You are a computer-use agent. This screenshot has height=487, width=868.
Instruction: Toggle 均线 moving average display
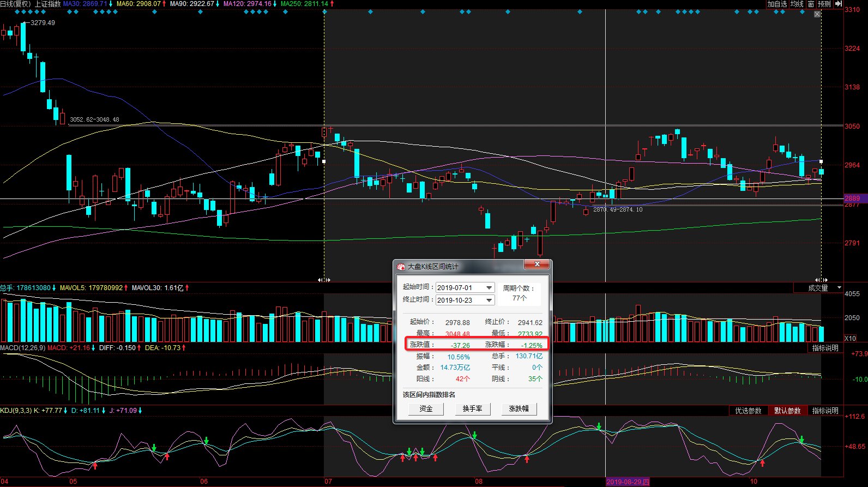[x=797, y=4]
